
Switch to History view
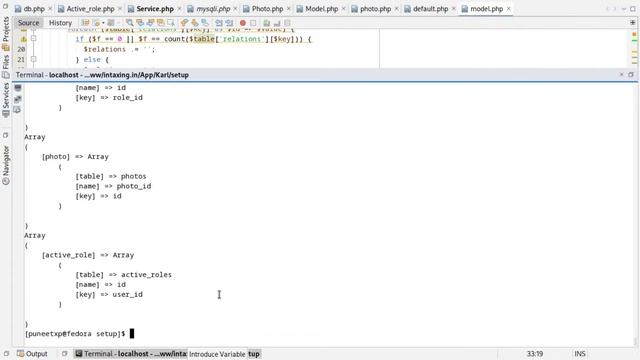(60, 23)
